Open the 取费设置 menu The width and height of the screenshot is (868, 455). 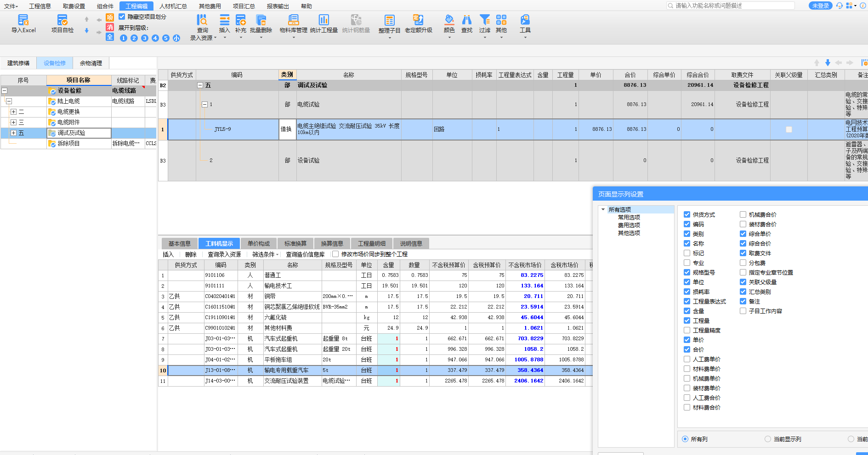(74, 6)
